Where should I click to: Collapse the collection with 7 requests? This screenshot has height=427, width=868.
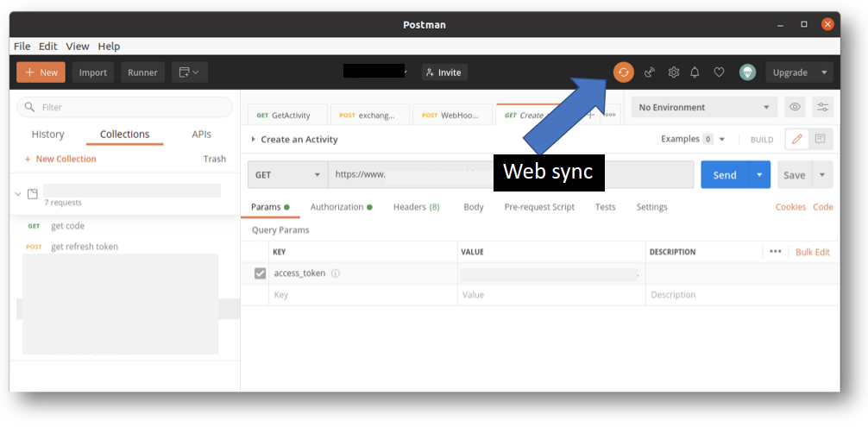click(18, 194)
